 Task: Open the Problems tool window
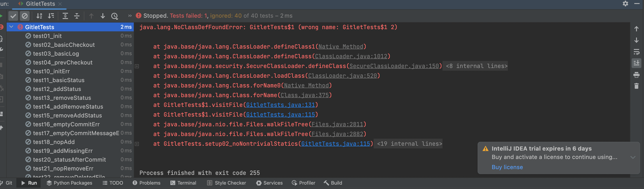pyautogui.click(x=147, y=183)
